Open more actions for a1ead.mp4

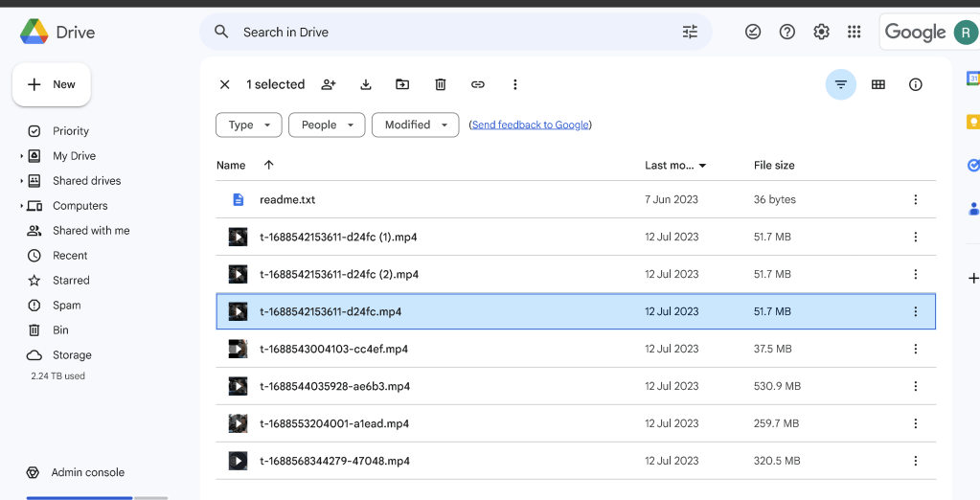point(915,423)
